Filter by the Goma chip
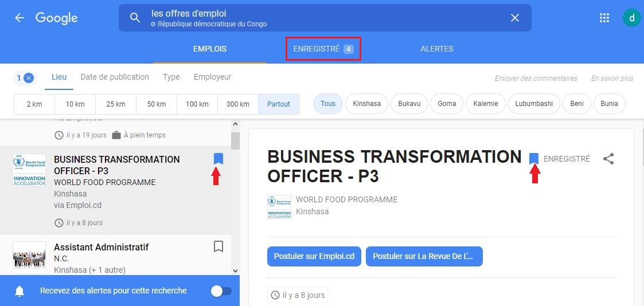Screen dimensions: 644x306 click(447, 104)
